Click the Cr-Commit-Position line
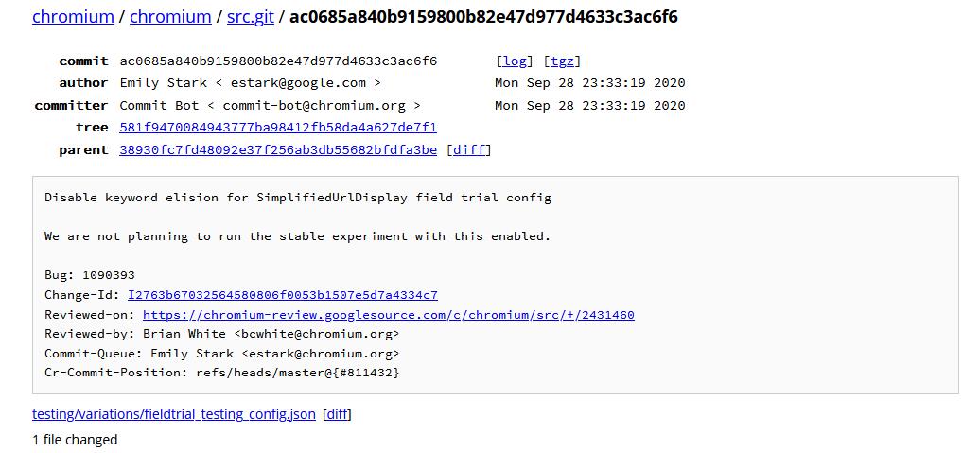The image size is (980, 453). coord(222,373)
